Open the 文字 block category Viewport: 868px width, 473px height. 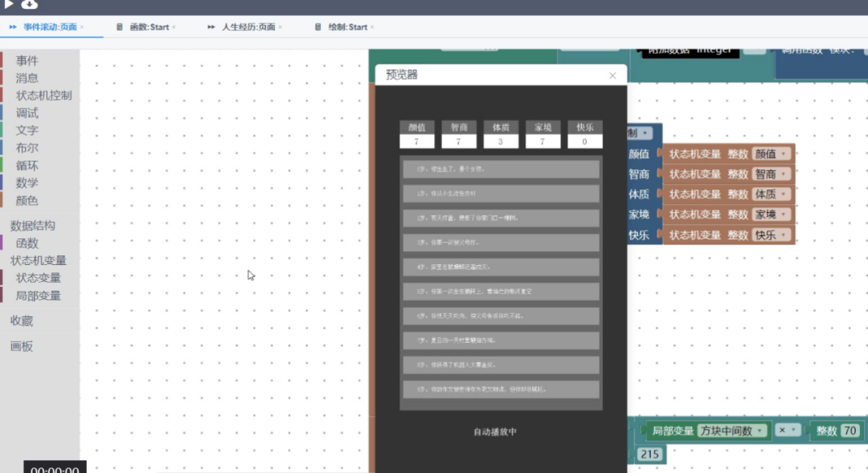[x=27, y=130]
